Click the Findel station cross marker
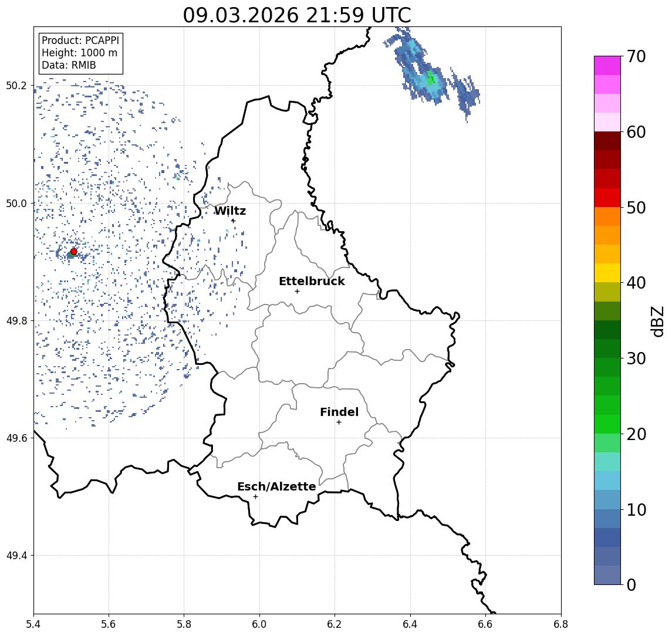 (339, 422)
